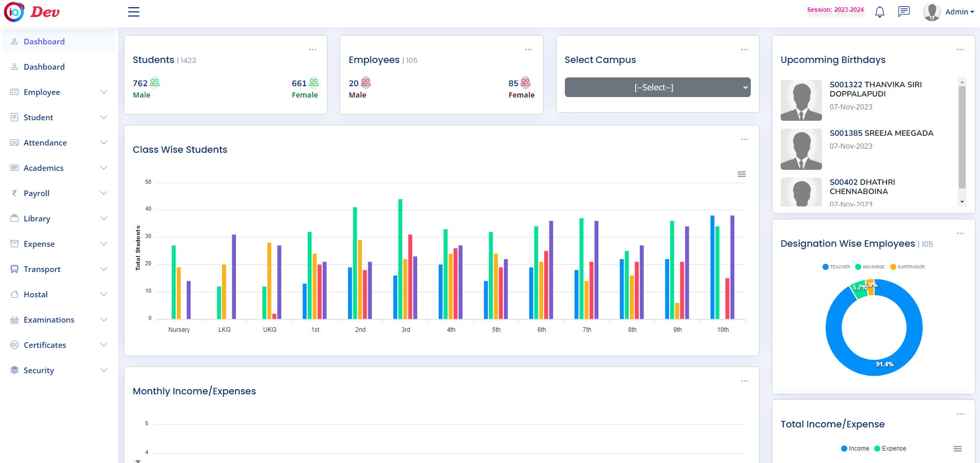980x463 pixels.
Task: Toggle INCHARGE legend in designation chart
Action: tap(870, 267)
